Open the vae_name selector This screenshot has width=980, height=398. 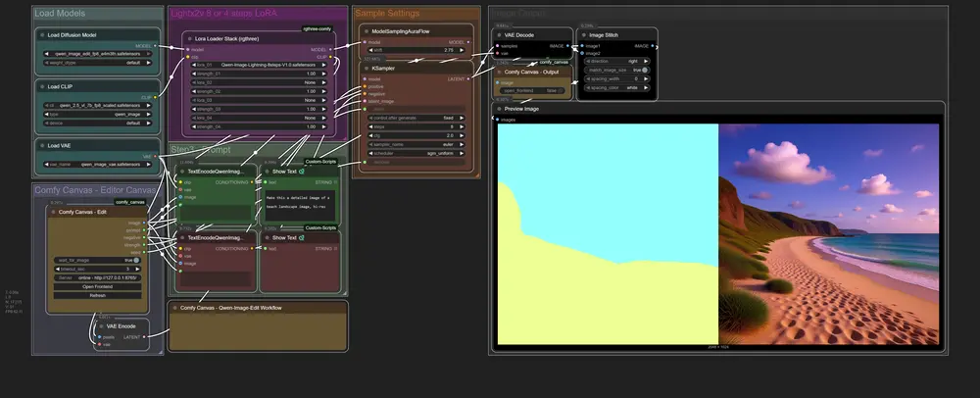coord(97,165)
